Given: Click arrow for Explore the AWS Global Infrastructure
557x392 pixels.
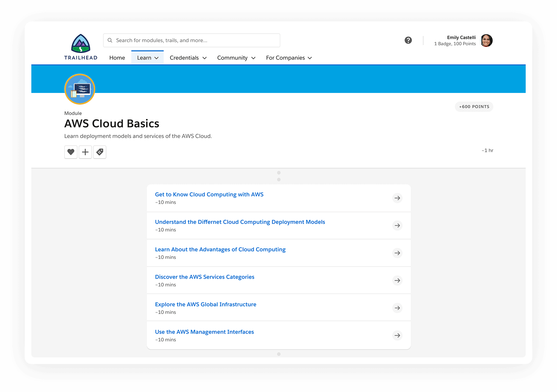Looking at the screenshot, I should (x=397, y=308).
